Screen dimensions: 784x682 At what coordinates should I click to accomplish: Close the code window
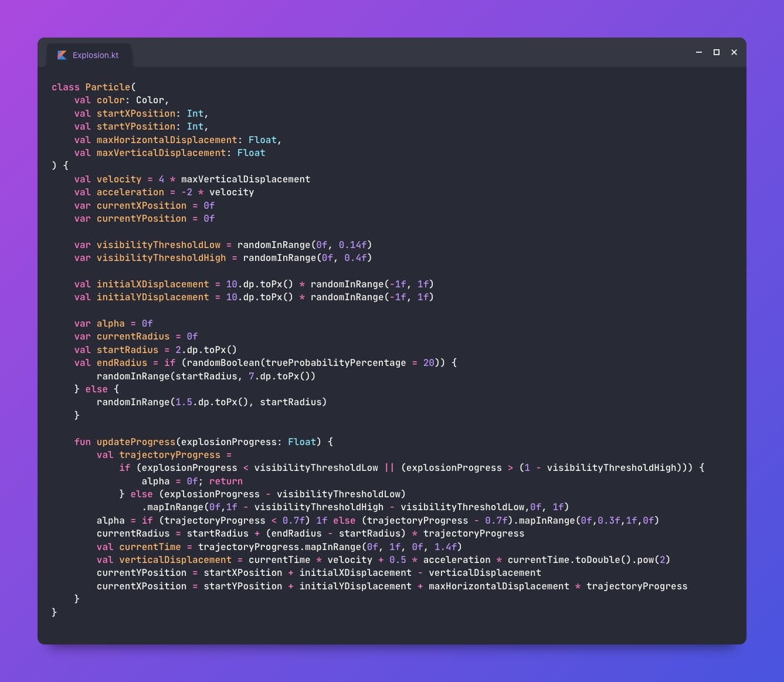tap(734, 52)
